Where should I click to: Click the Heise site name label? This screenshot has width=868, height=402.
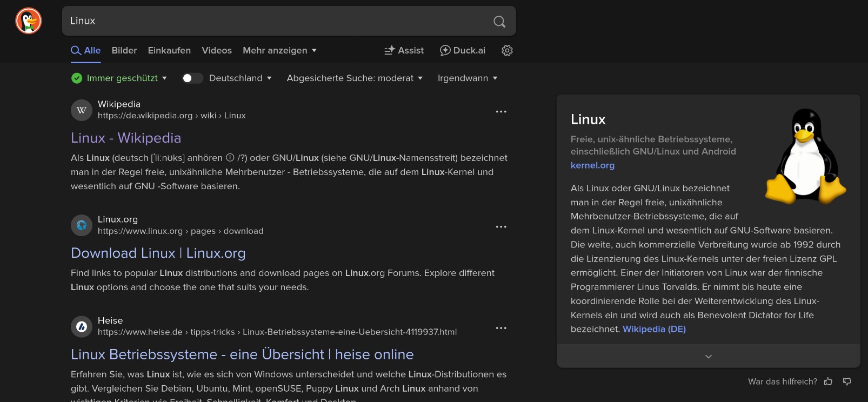[110, 320]
